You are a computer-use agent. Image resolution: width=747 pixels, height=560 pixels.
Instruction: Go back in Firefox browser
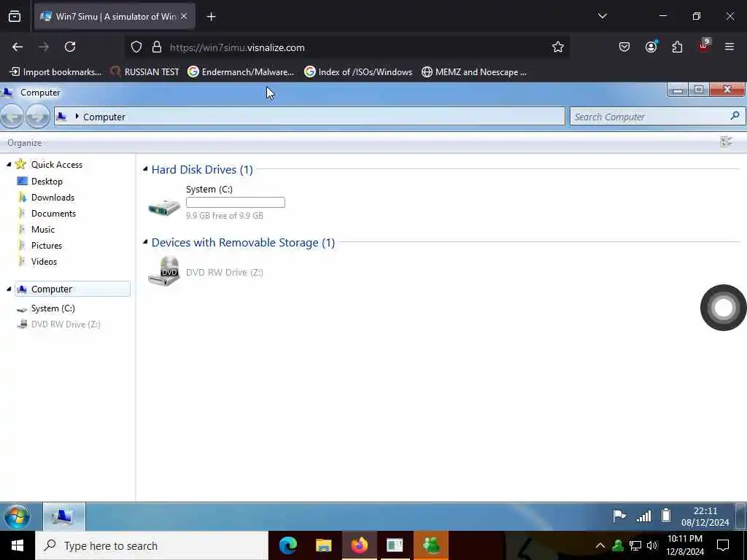[x=18, y=47]
